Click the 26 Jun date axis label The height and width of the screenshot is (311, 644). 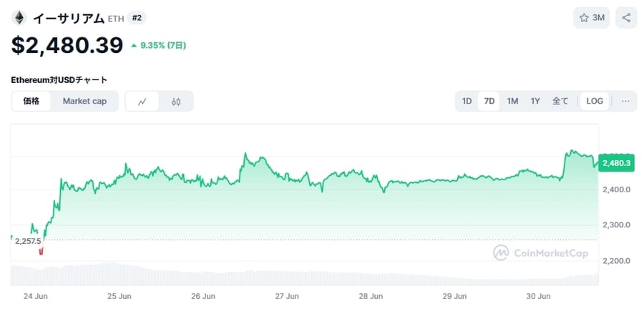(203, 296)
